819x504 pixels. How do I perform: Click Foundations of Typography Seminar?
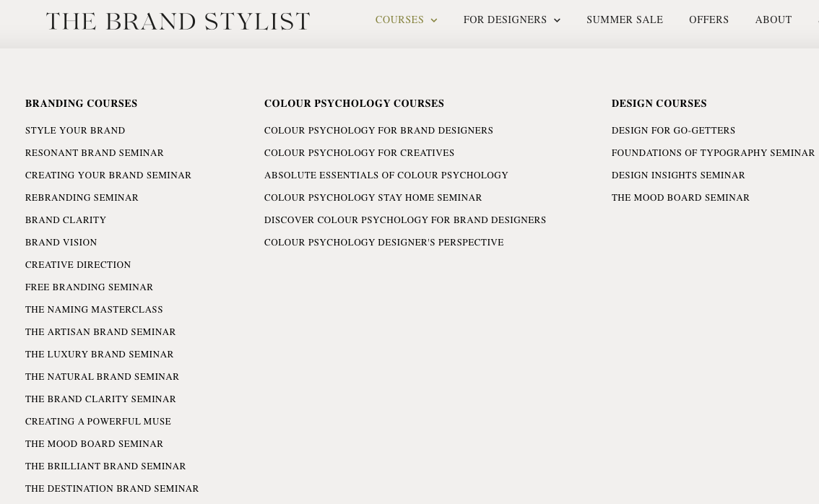(713, 153)
